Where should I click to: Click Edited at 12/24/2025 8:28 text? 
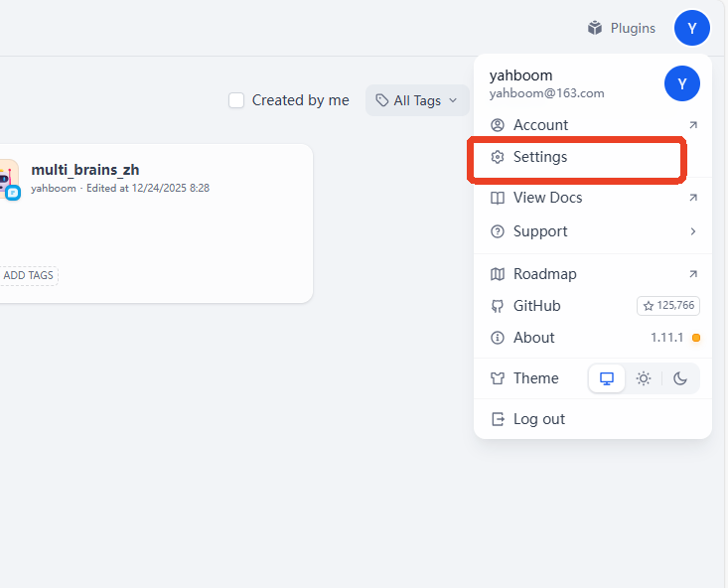coord(148,188)
